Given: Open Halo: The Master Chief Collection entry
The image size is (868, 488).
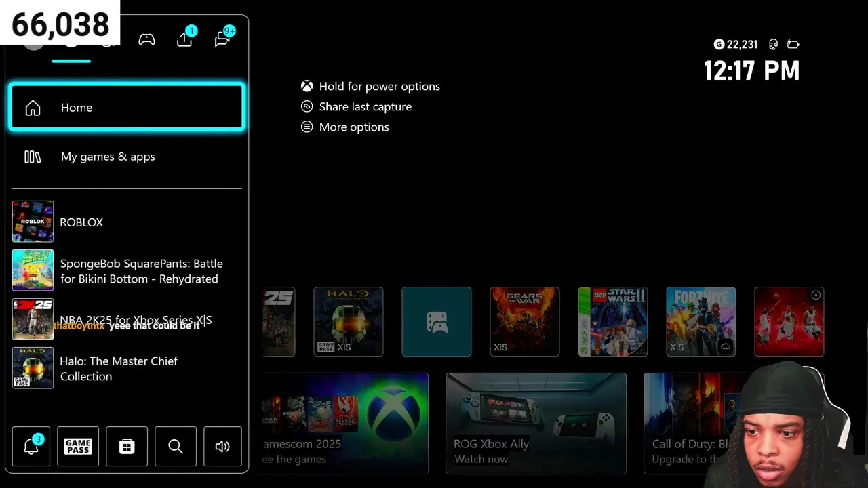Looking at the screenshot, I should coord(127,368).
